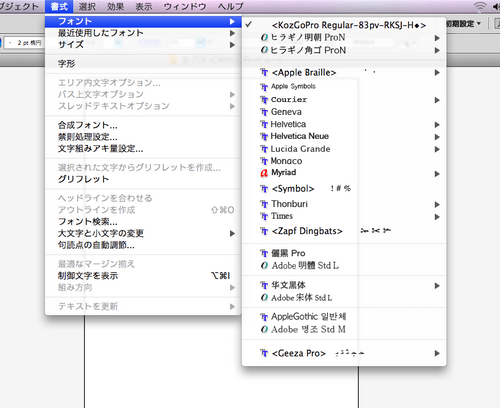The image size is (500, 408).
Task: Click OpenType icon beside Adobe 明體 Std L
Action: [264, 266]
